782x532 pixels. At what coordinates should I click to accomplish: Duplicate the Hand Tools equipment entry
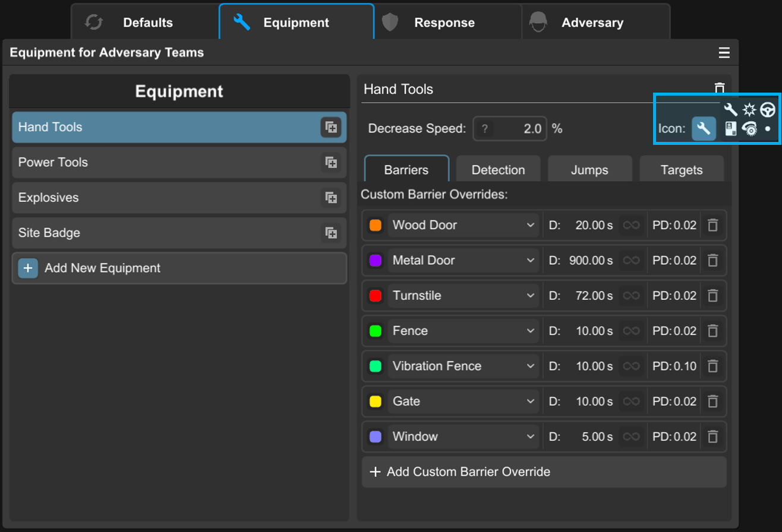click(331, 127)
